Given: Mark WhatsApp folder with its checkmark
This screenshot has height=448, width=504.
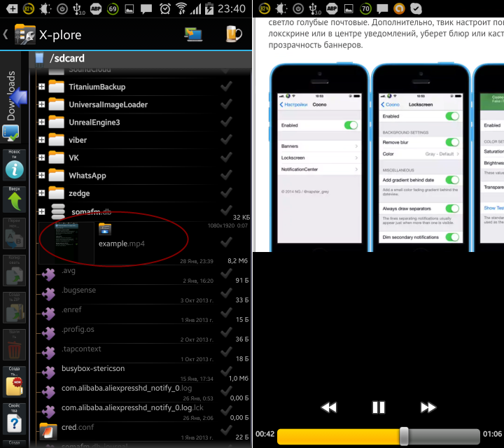Looking at the screenshot, I should pyautogui.click(x=227, y=175).
